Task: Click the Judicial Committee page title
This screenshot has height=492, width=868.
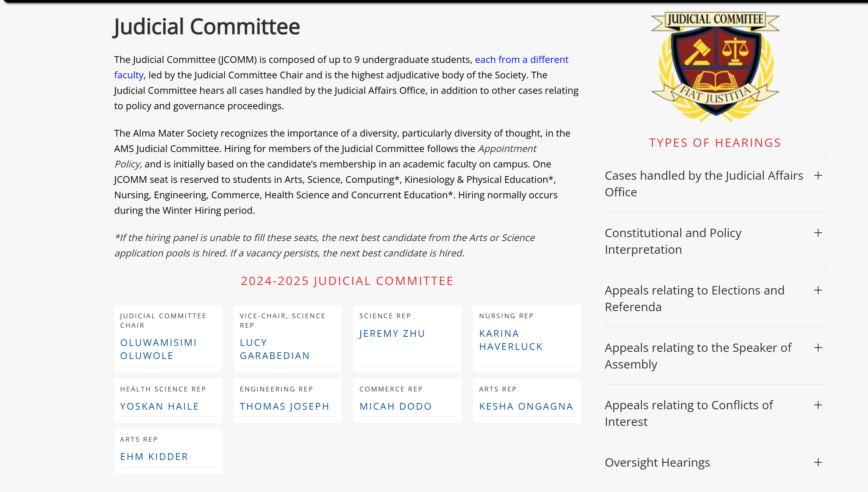Action: 207,27
